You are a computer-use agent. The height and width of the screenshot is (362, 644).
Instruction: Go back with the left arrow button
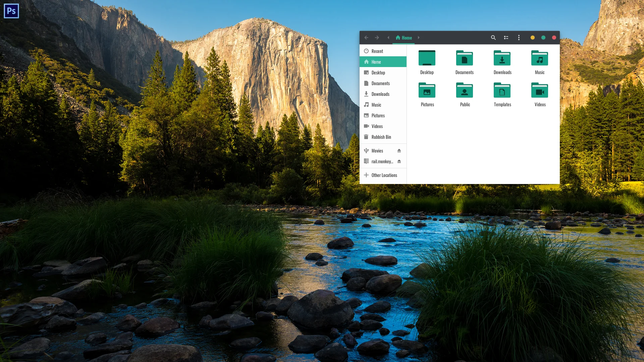[x=366, y=38]
